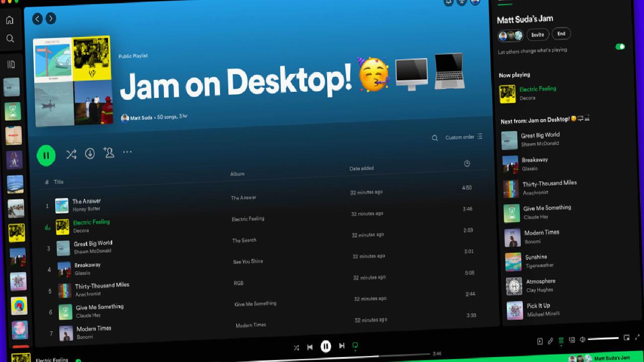This screenshot has width=644, height=362.
Task: Navigate back with the left arrow
Action: click(x=38, y=19)
